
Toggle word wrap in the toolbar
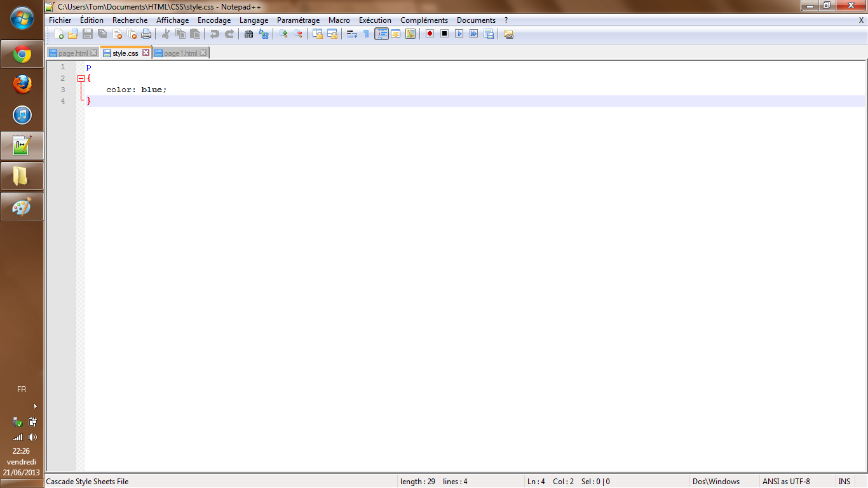[x=351, y=34]
